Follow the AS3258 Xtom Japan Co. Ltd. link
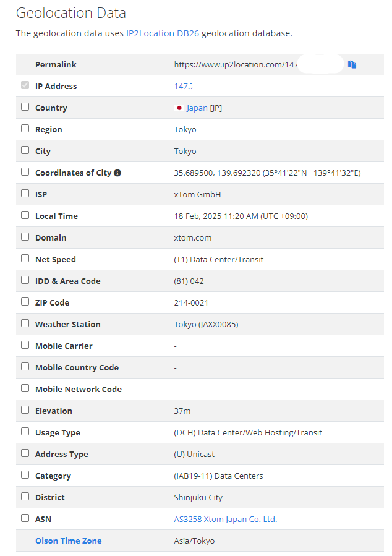 coord(226,519)
